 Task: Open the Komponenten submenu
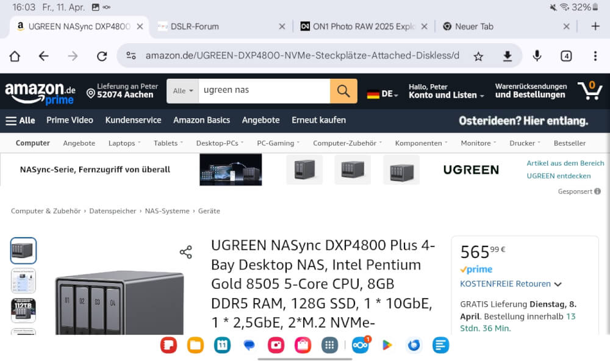(422, 143)
